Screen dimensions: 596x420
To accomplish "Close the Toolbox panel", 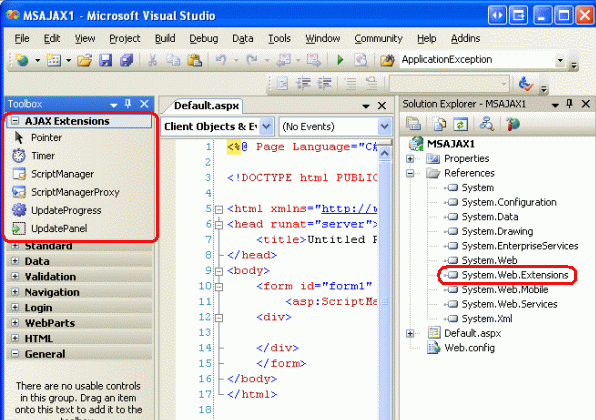I will pos(144,104).
